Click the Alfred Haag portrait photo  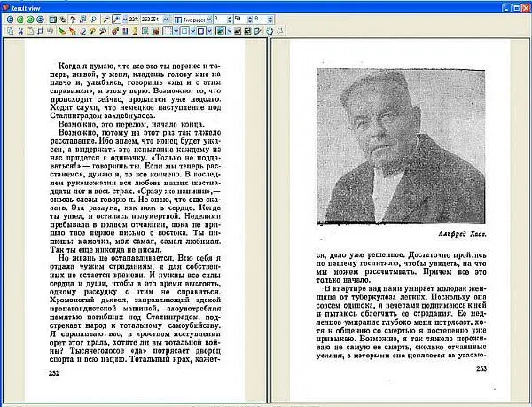pos(401,146)
